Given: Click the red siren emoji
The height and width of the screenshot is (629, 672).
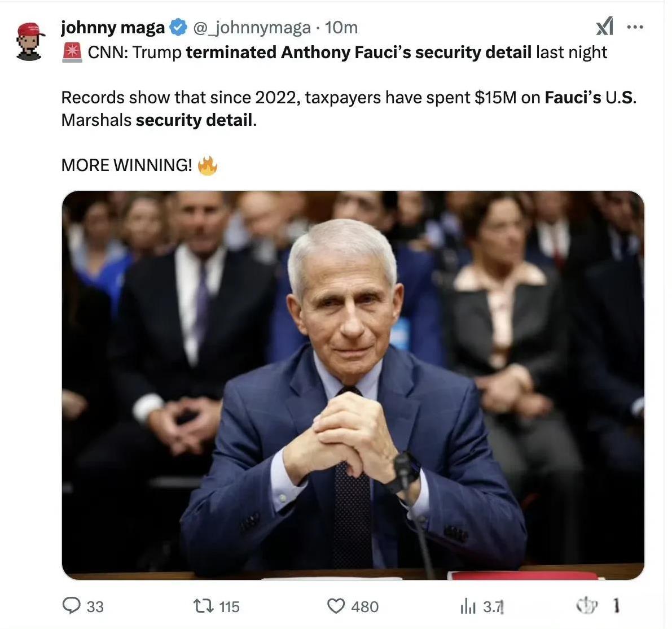Looking at the screenshot, I should click(72, 53).
